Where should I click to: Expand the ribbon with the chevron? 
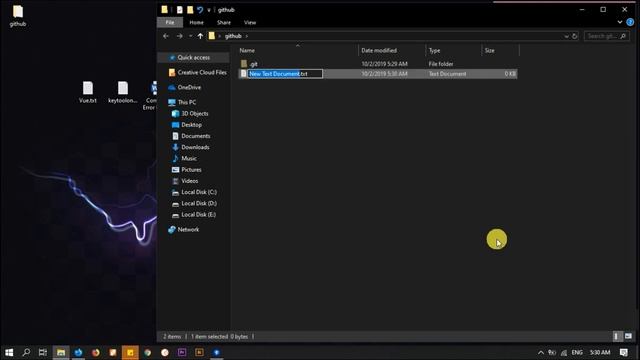point(620,22)
